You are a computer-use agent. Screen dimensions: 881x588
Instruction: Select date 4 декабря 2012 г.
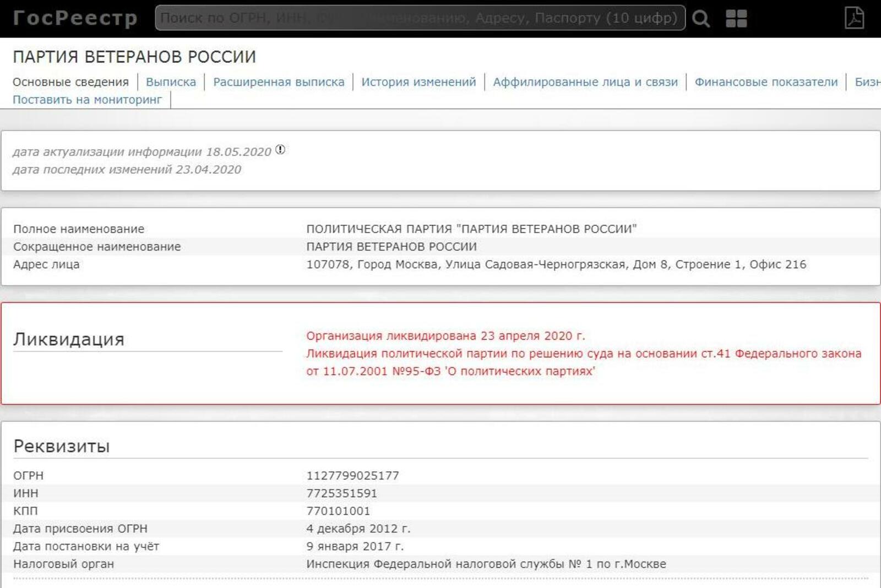[x=358, y=529]
